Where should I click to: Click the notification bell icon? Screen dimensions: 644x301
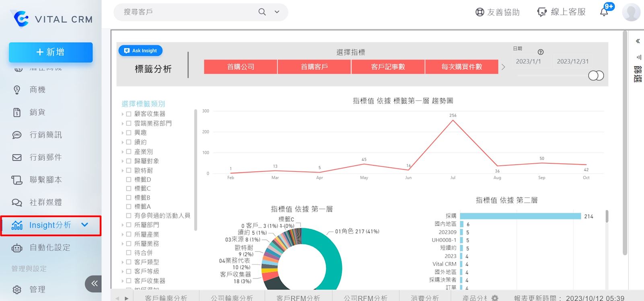coord(604,12)
